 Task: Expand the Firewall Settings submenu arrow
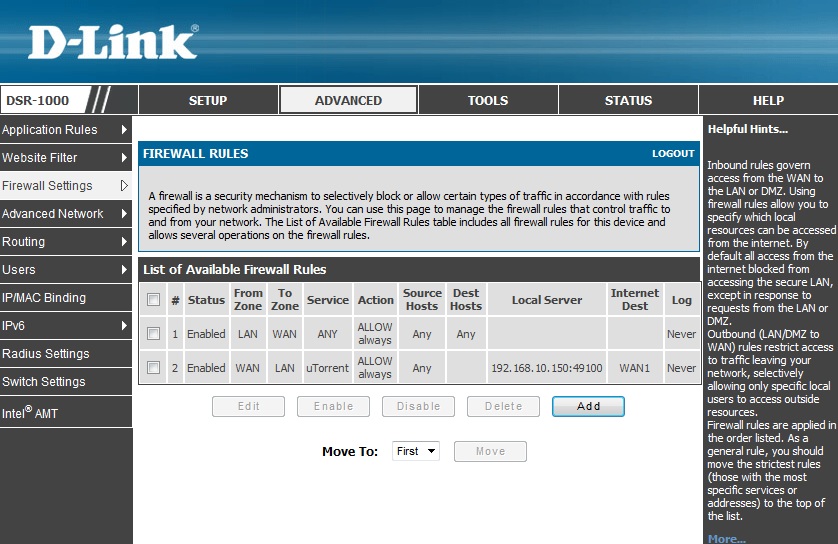point(124,185)
